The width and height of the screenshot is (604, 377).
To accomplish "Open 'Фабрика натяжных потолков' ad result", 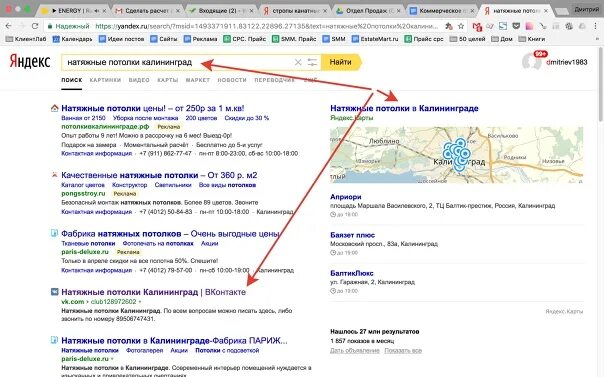I will 170,234.
